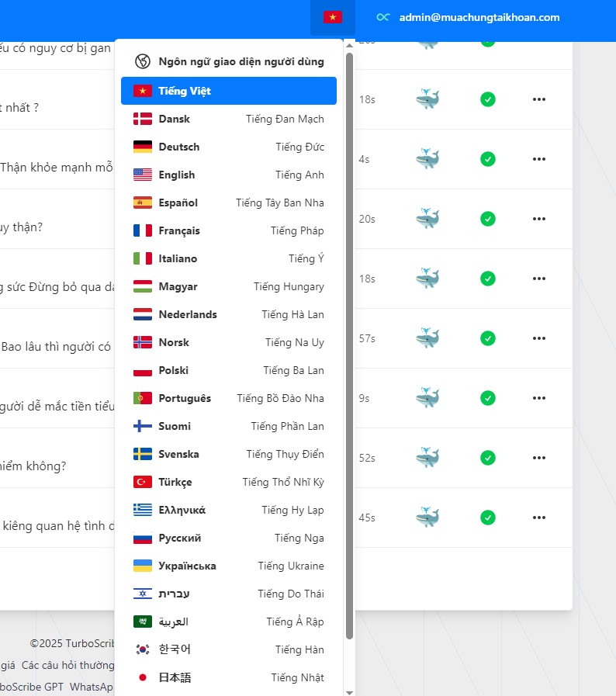The image size is (616, 696).
Task: Click the whale icon in the 57s row
Action: (427, 338)
